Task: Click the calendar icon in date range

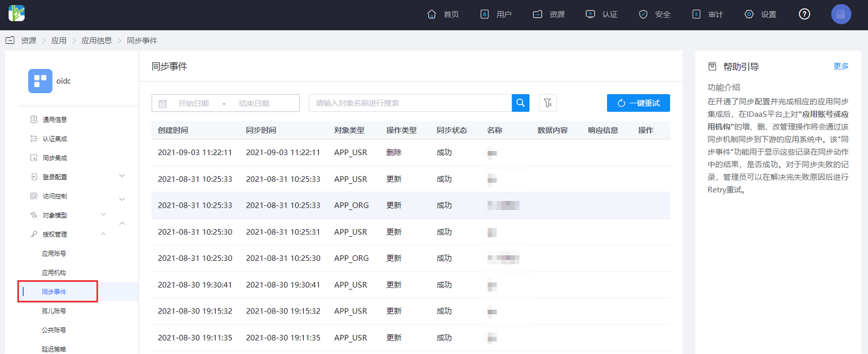Action: point(163,104)
